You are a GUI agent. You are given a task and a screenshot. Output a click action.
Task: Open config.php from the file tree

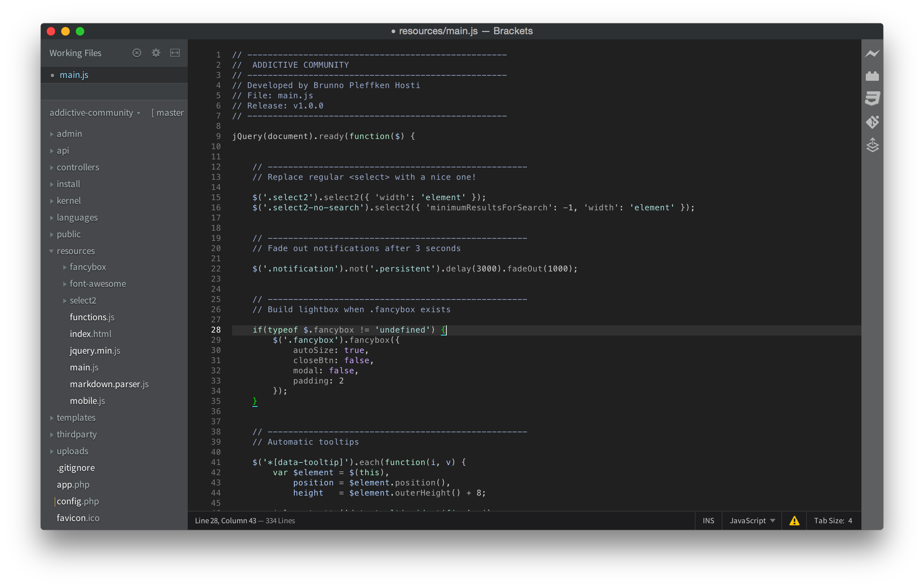tap(77, 501)
